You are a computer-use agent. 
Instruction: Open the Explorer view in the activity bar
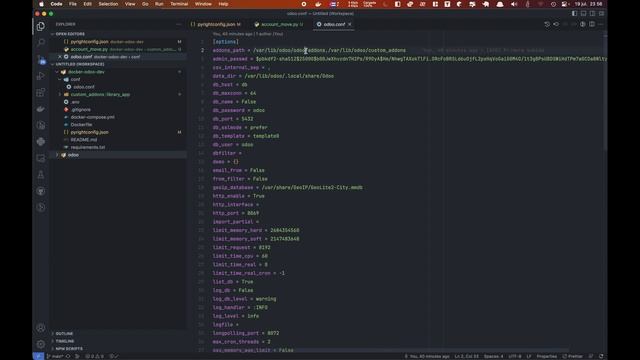click(41, 27)
